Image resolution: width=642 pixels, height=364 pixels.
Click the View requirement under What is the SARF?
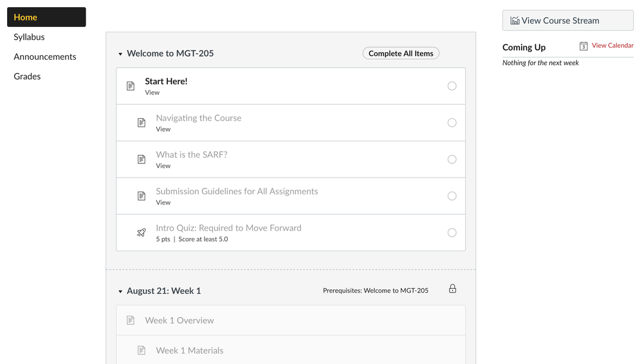point(163,166)
